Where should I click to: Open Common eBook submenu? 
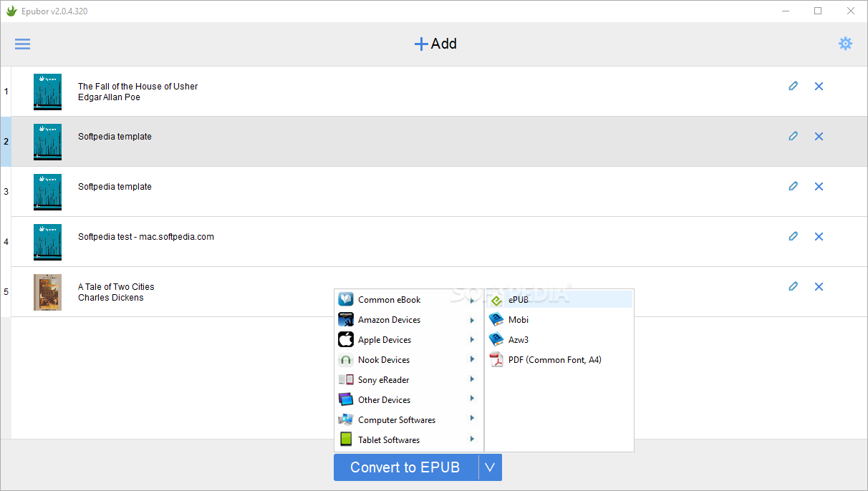pyautogui.click(x=409, y=300)
